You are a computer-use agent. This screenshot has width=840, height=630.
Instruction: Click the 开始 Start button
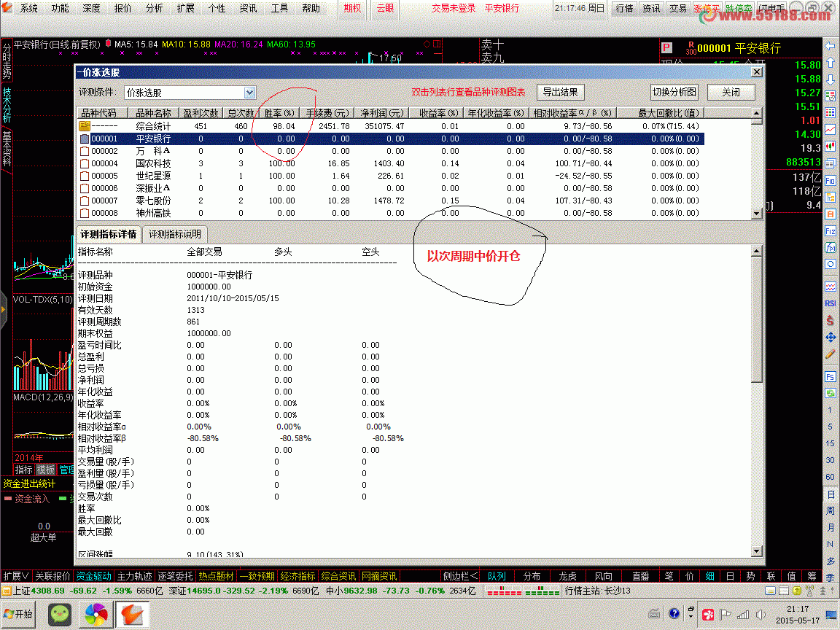(x=18, y=615)
